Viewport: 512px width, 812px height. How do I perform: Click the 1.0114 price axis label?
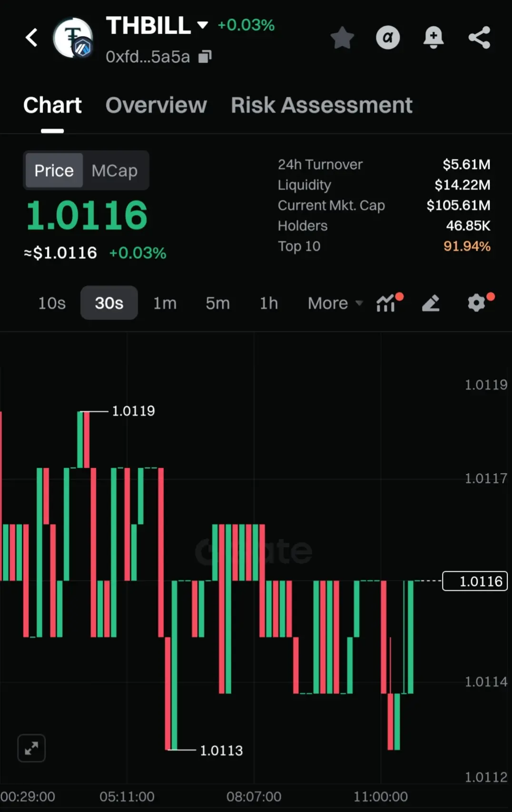(x=486, y=682)
